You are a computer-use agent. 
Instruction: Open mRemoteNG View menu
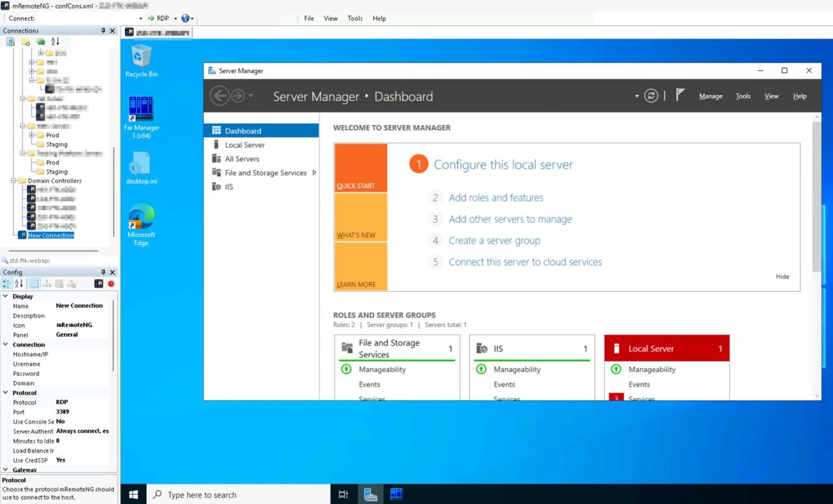331,19
